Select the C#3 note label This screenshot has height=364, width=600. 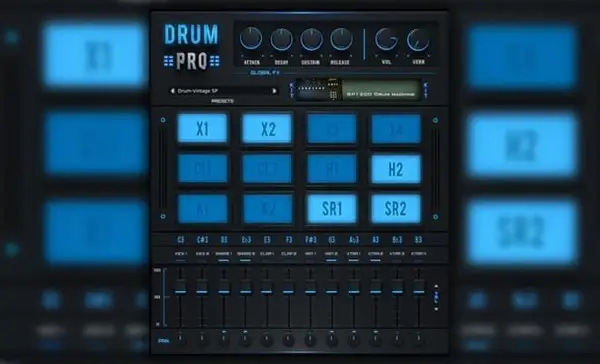pos(202,240)
